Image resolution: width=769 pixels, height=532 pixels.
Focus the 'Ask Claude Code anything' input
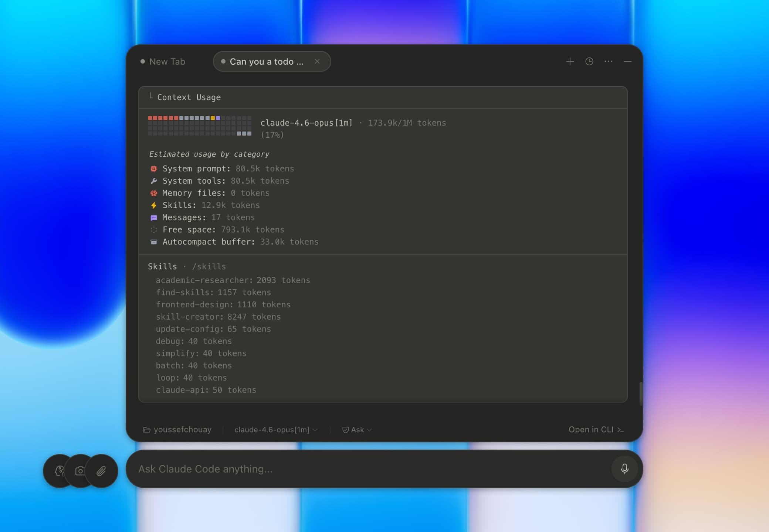click(373, 469)
